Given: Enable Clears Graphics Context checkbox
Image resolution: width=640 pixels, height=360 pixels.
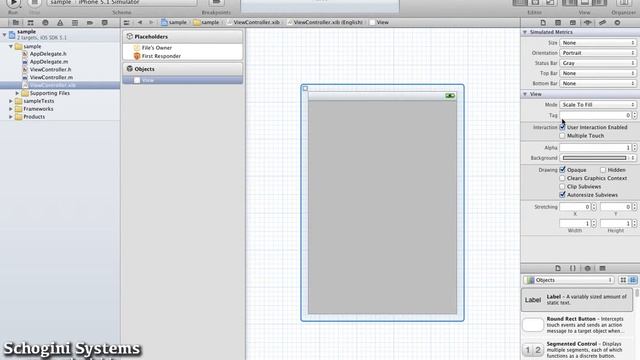Looking at the screenshot, I should [x=562, y=178].
